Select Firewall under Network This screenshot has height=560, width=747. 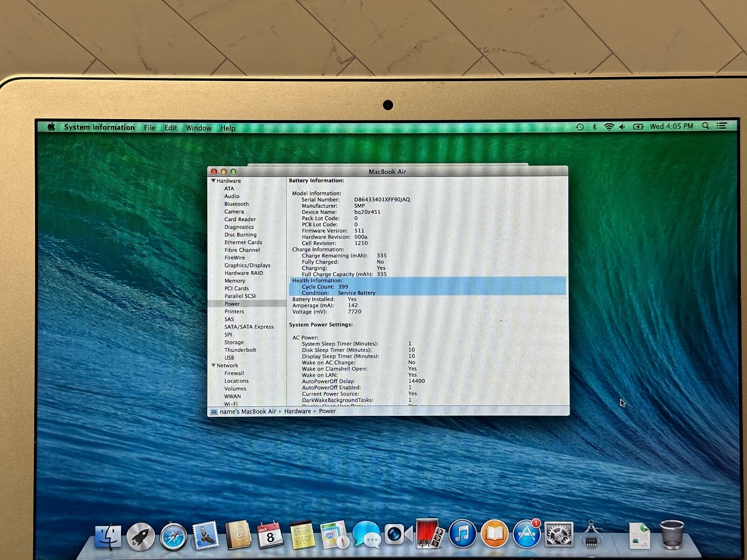pos(234,373)
